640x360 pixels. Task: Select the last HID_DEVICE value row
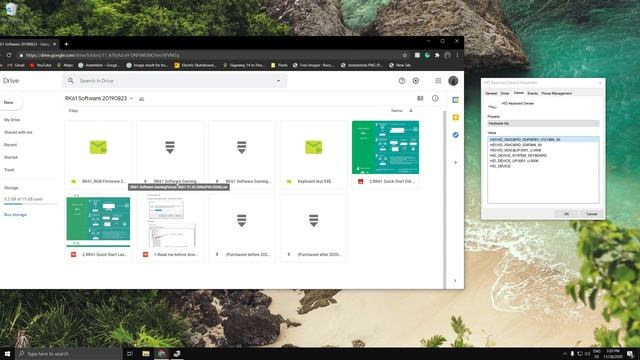point(500,166)
